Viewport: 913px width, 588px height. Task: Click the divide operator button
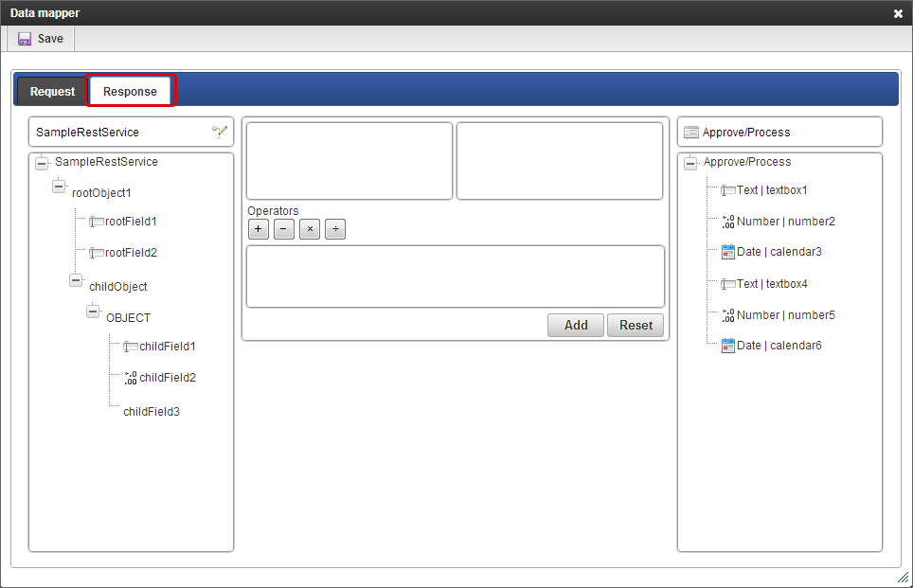335,229
